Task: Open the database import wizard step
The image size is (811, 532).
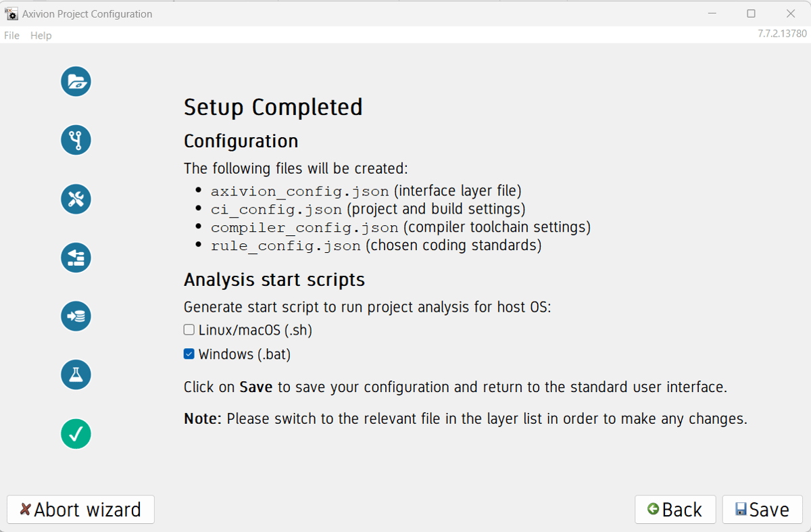Action: [76, 316]
